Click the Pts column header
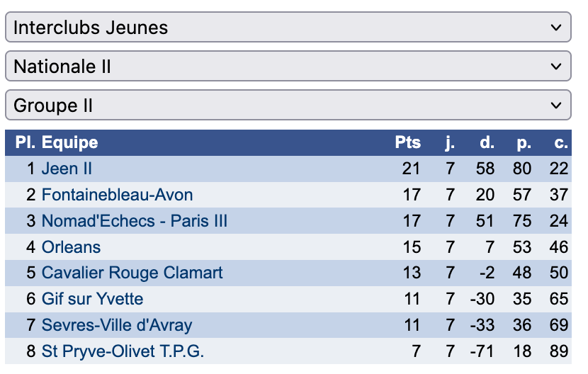 click(x=407, y=142)
